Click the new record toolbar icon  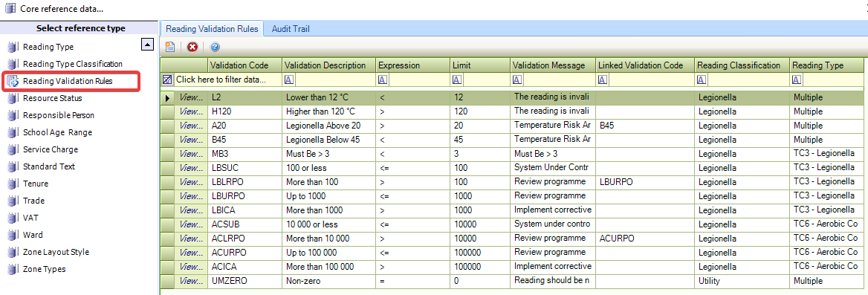170,47
